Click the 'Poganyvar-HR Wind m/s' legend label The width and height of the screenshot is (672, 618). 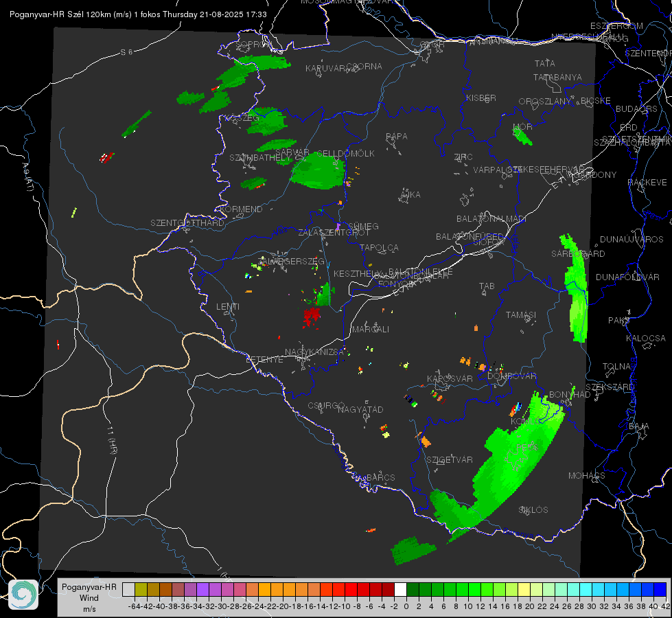point(89,598)
